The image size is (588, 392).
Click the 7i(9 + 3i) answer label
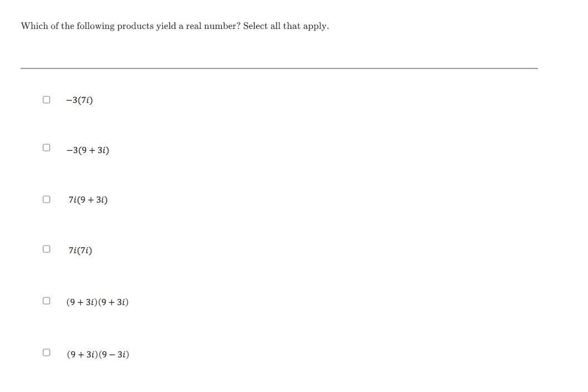click(88, 200)
